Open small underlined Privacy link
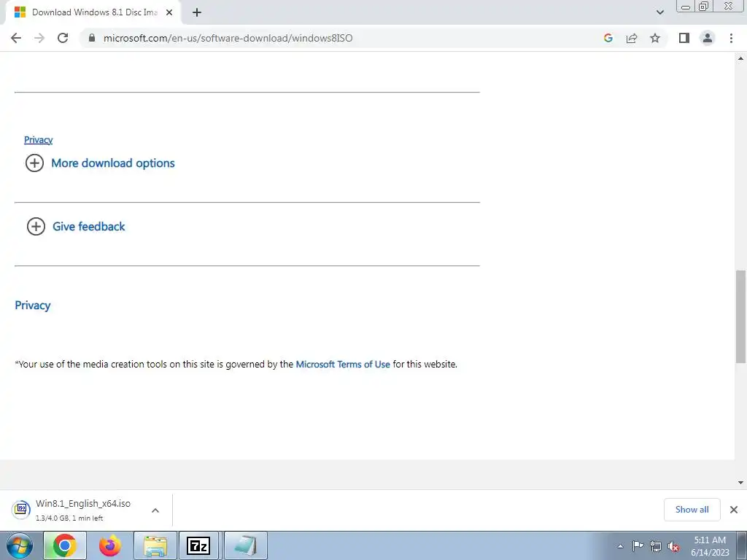This screenshot has height=560, width=747. pos(38,139)
